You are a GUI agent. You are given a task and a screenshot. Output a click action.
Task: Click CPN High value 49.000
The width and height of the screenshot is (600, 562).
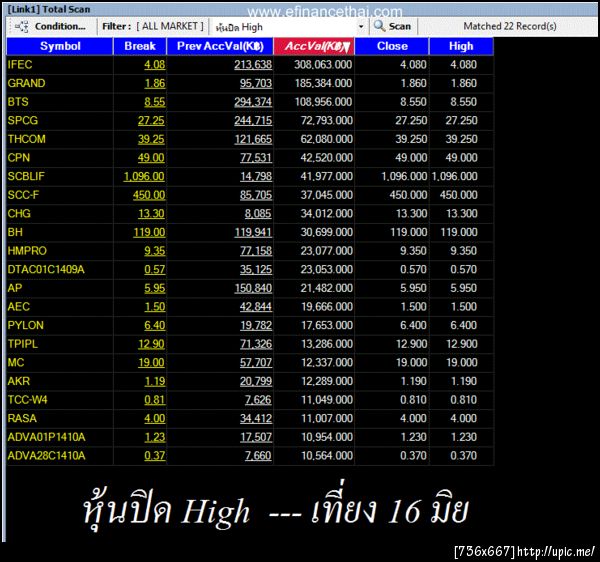point(461,158)
